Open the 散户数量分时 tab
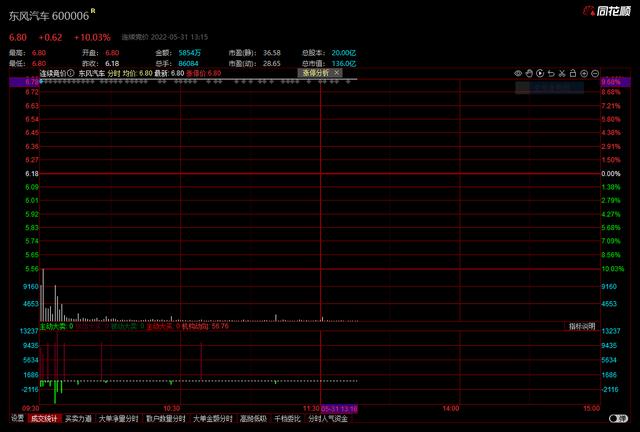 coord(166,419)
